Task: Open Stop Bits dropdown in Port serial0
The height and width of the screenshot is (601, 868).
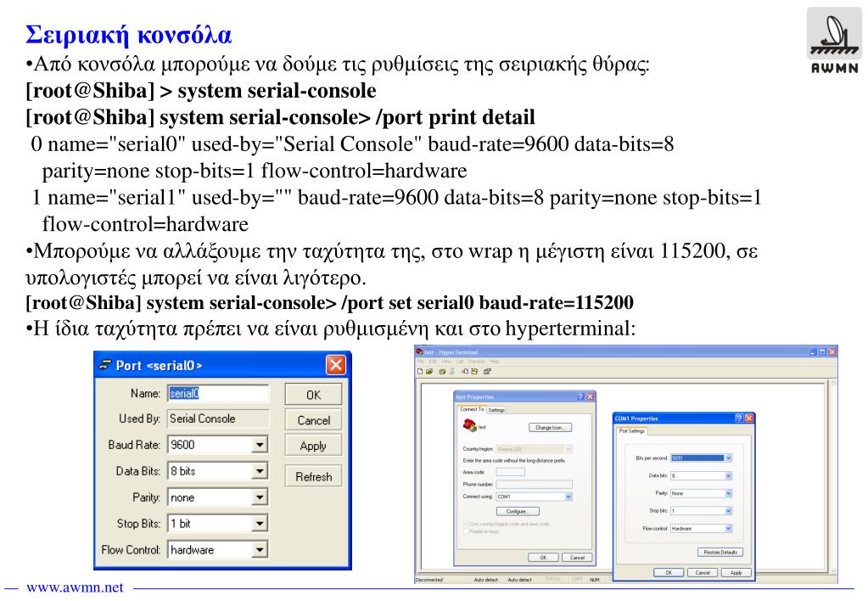Action: coord(259,524)
